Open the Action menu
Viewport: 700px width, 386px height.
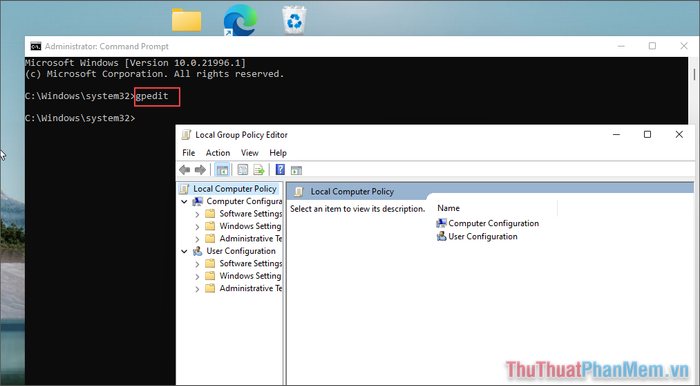pos(218,153)
